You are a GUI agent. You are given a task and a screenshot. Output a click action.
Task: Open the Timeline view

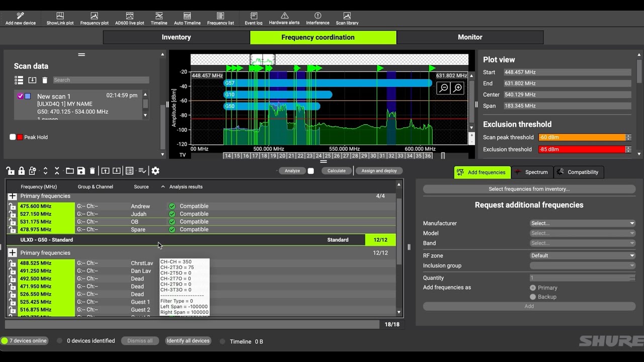(159, 19)
